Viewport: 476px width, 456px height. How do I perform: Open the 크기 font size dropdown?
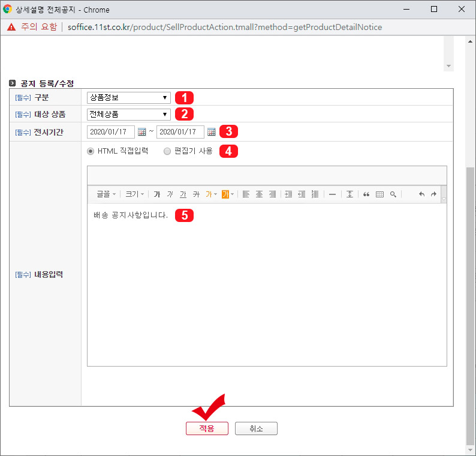(134, 194)
